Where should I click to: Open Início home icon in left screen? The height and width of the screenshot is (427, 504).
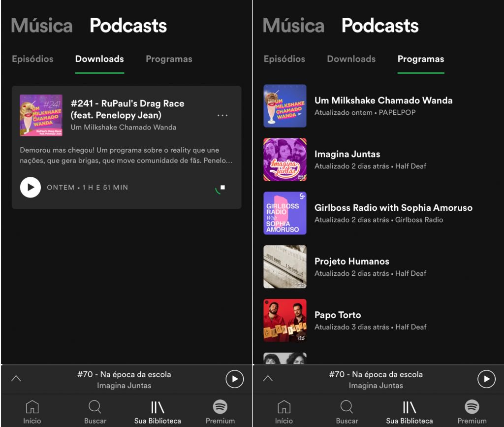pos(32,407)
